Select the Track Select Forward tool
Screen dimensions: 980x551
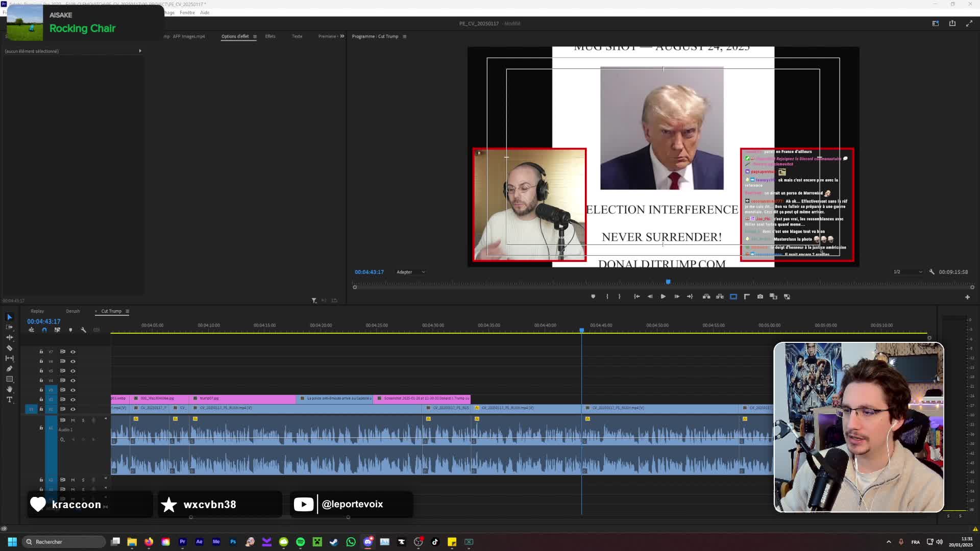9,327
